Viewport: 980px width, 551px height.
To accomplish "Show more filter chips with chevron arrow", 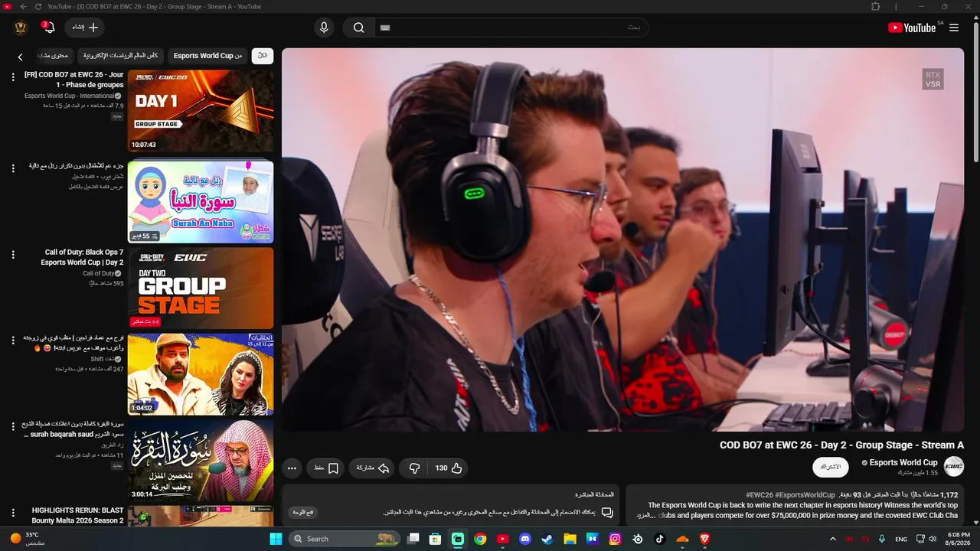I will [x=21, y=57].
